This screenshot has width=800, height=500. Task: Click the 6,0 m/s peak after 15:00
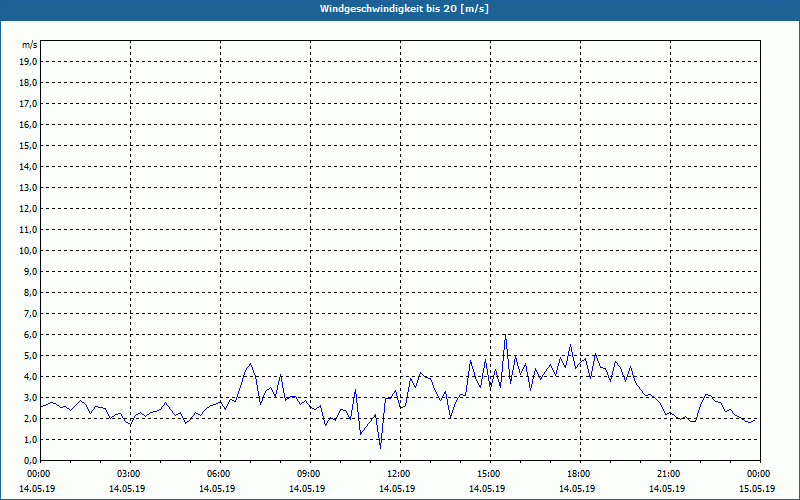pyautogui.click(x=505, y=335)
